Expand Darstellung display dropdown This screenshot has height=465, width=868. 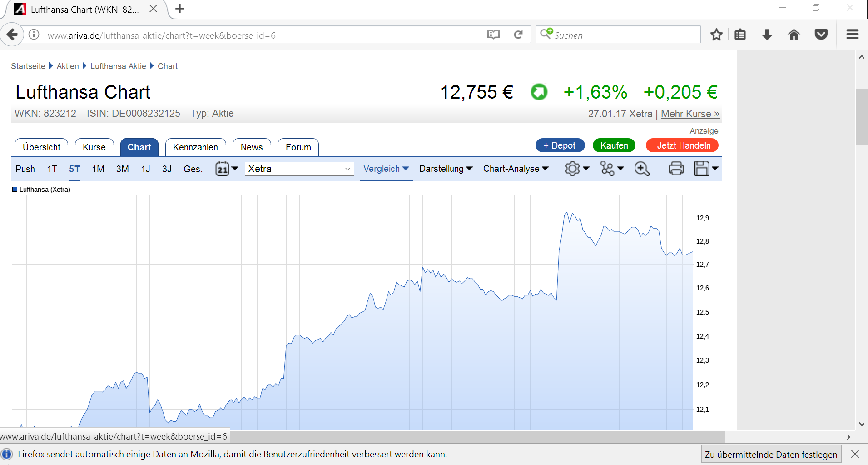click(x=446, y=169)
